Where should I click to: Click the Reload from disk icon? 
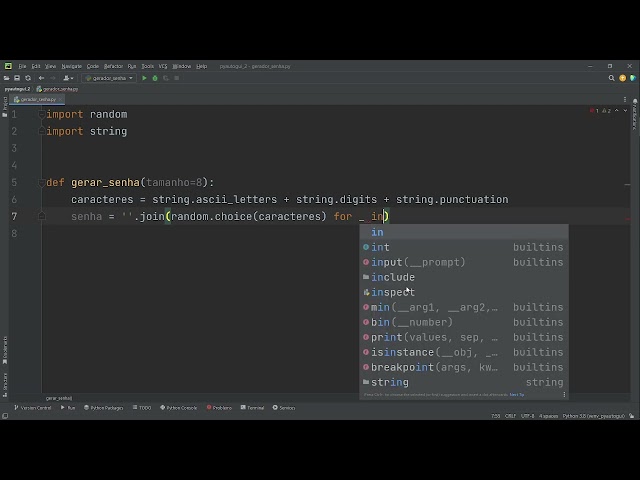(x=28, y=78)
